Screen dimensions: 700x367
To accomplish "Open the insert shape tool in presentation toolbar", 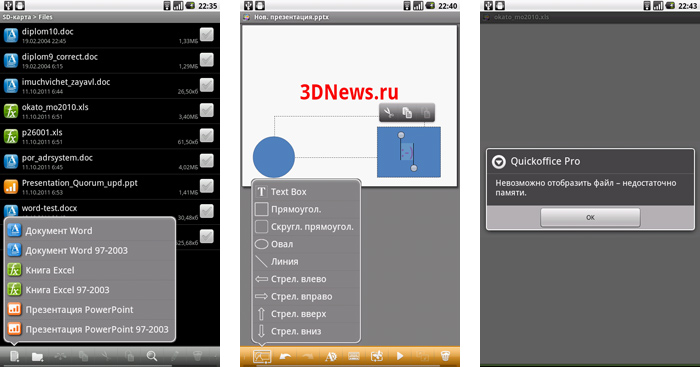I will click(x=262, y=356).
